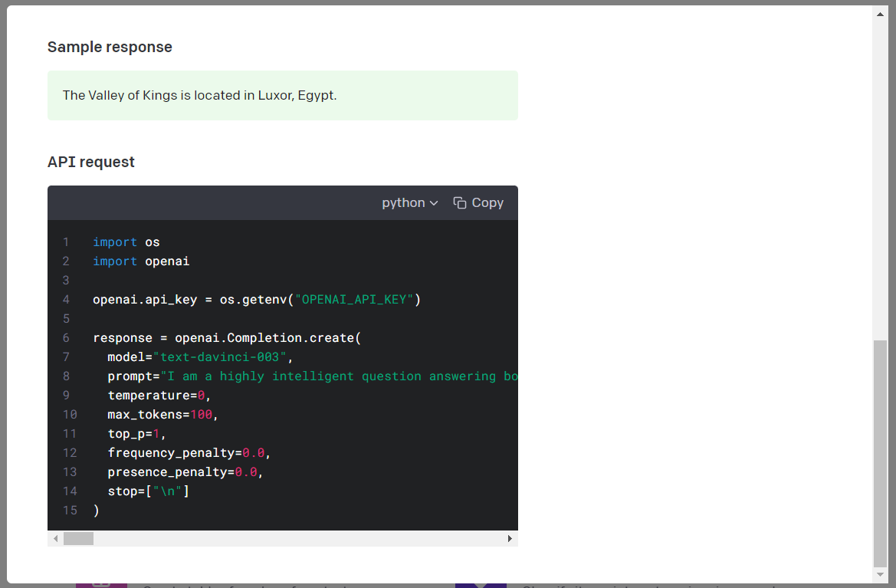Click the "API request" heading
The image size is (896, 588).
click(x=91, y=162)
